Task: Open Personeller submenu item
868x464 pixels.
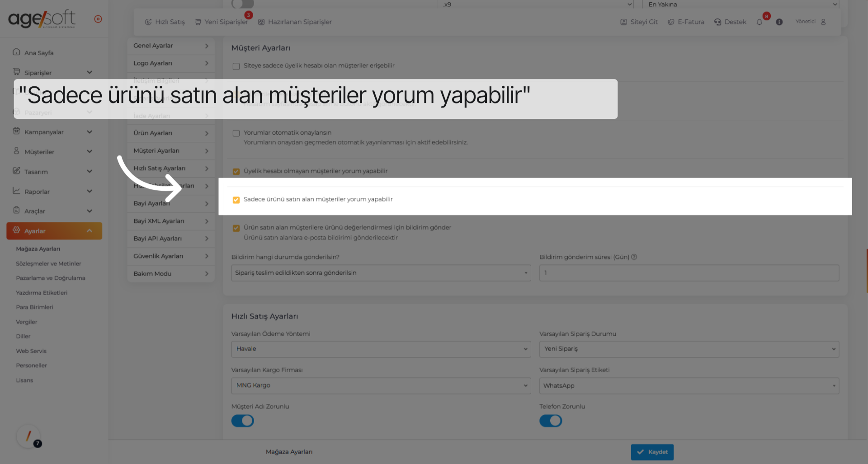Action: pos(31,366)
